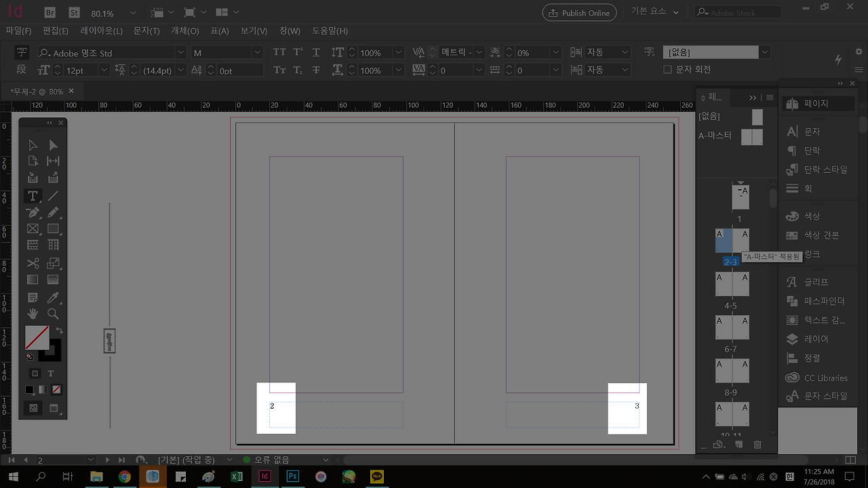Activate the Type tool
Viewport: 868px width, 488px height.
click(x=33, y=196)
